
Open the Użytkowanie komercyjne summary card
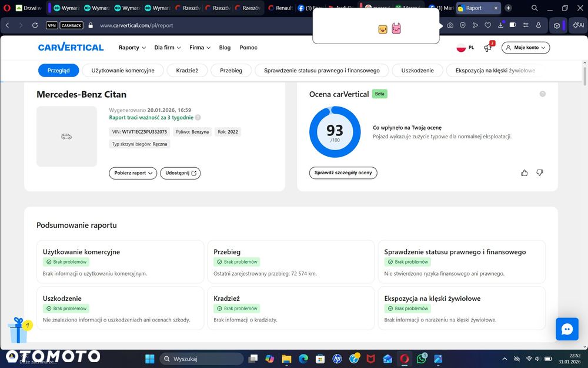coord(120,262)
